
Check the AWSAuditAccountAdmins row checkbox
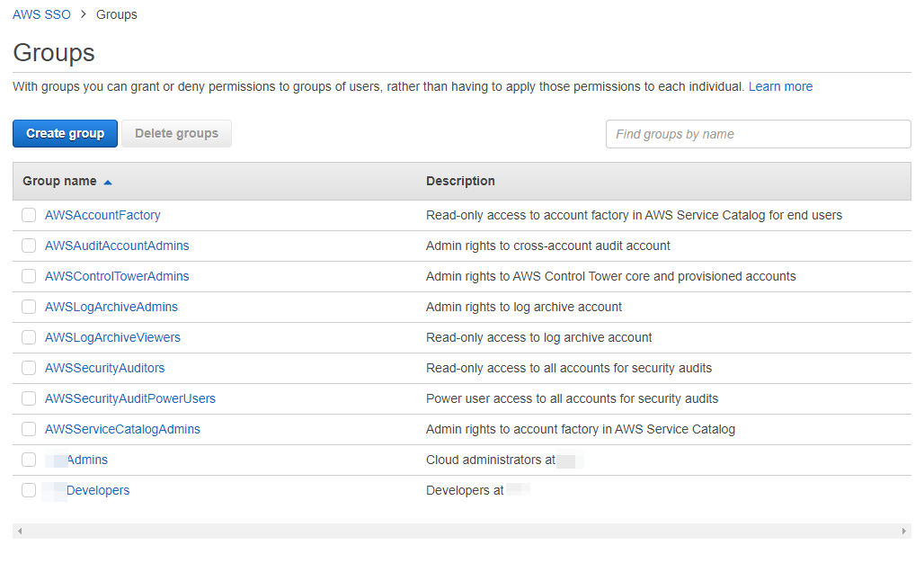(x=28, y=246)
